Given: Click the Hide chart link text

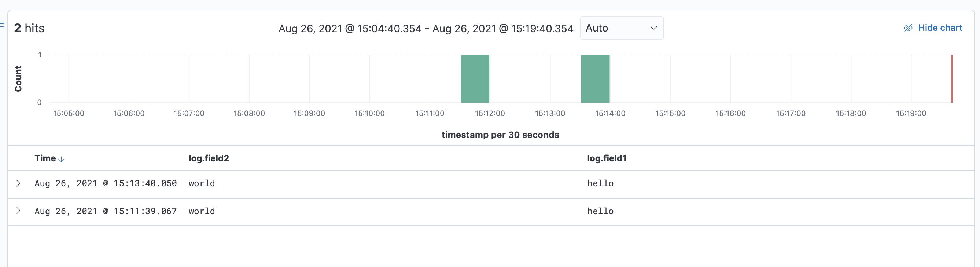Looking at the screenshot, I should coord(940,28).
